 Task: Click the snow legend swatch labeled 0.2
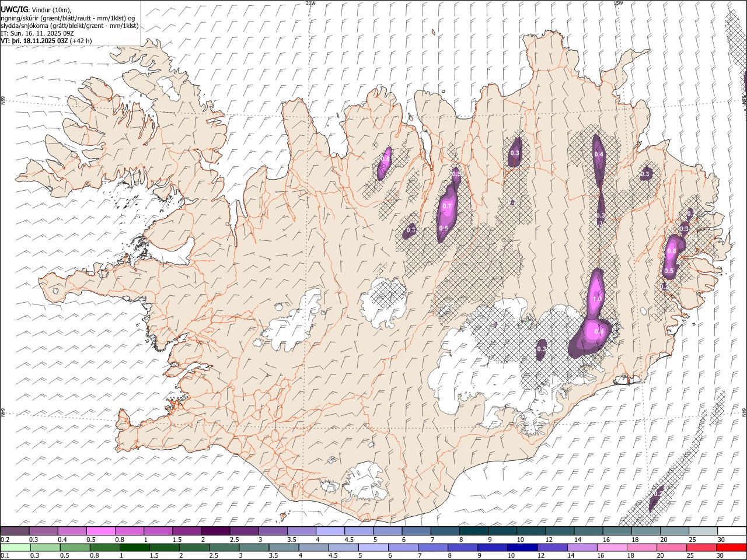(x=15, y=531)
